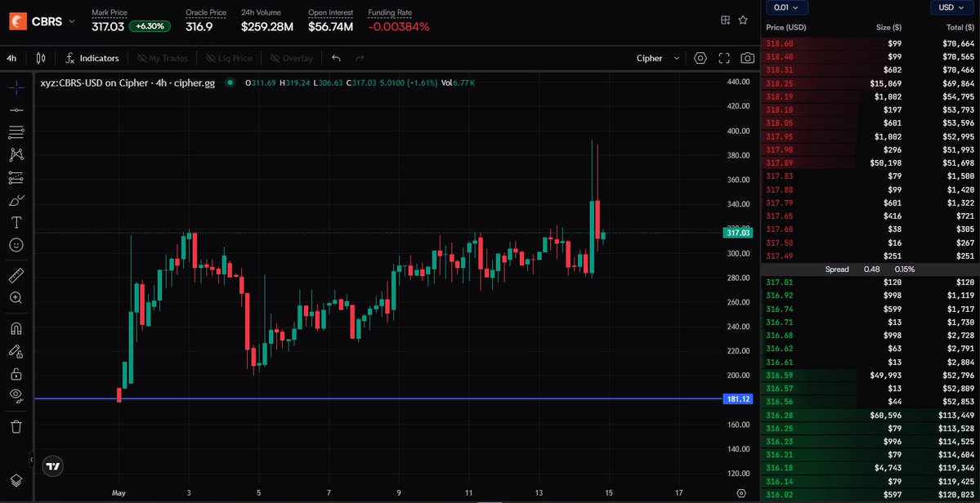Redo the chart action
The width and height of the screenshot is (980, 503).
tap(360, 58)
